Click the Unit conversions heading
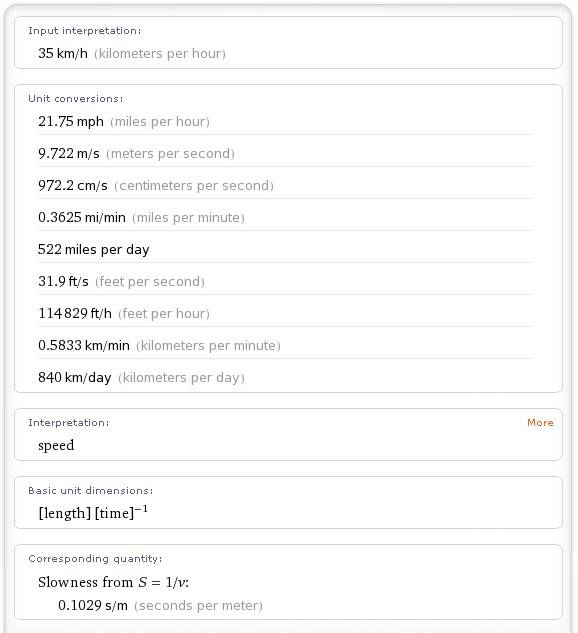 click(76, 99)
